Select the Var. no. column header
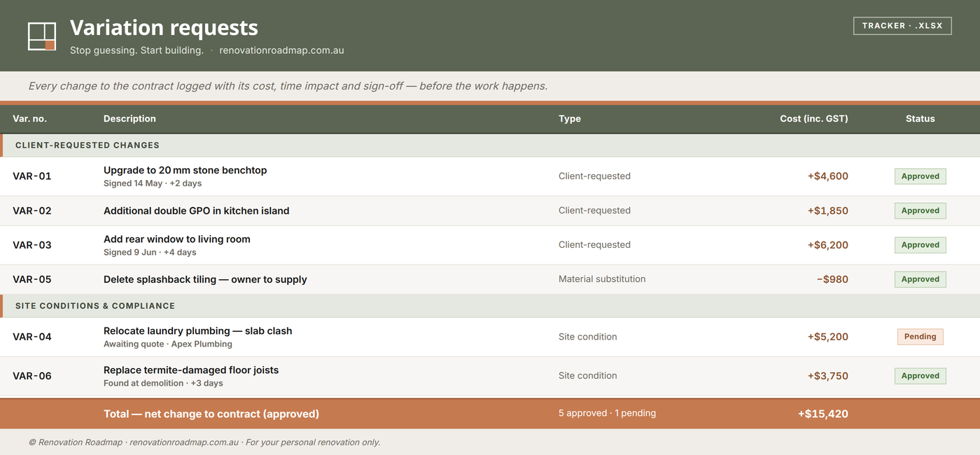This screenshot has width=980, height=455. pyautogui.click(x=30, y=119)
